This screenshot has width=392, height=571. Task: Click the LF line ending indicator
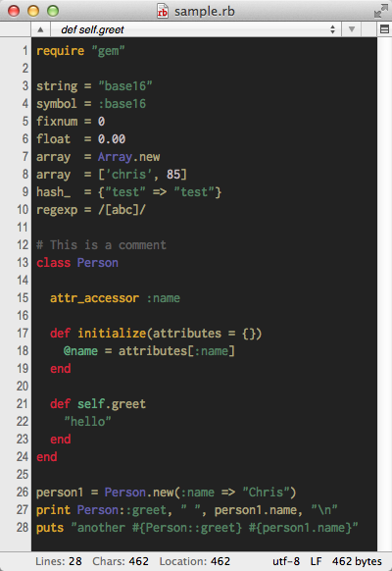(x=316, y=561)
